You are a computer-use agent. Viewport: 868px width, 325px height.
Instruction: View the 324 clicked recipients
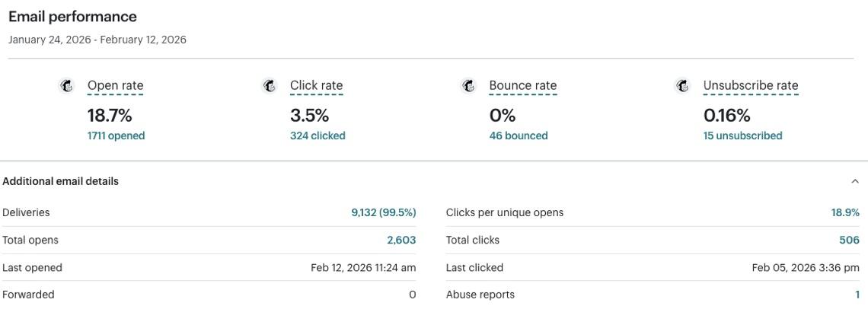click(x=318, y=136)
